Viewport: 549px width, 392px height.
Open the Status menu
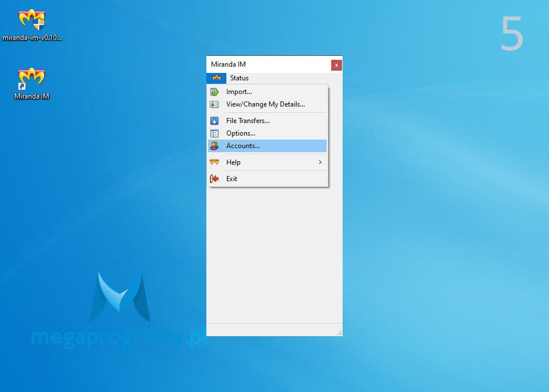coord(239,78)
